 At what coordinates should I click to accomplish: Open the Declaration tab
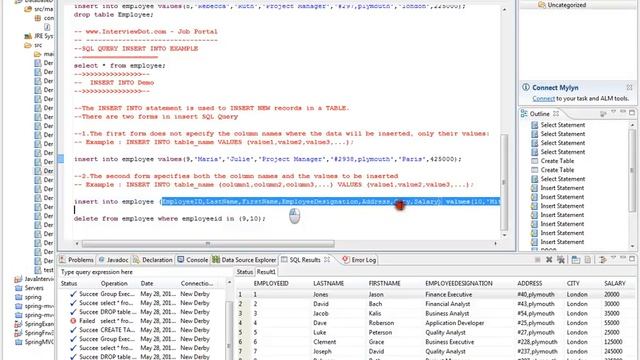click(153, 260)
